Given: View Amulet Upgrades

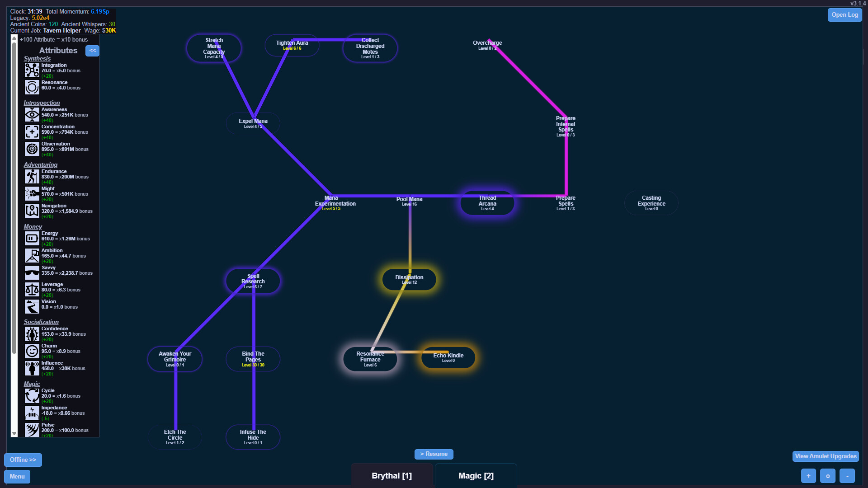Looking at the screenshot, I should (825, 456).
